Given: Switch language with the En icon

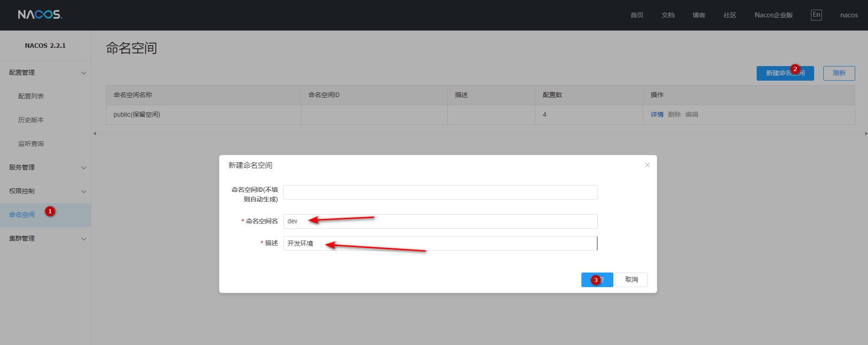Looking at the screenshot, I should (816, 15).
